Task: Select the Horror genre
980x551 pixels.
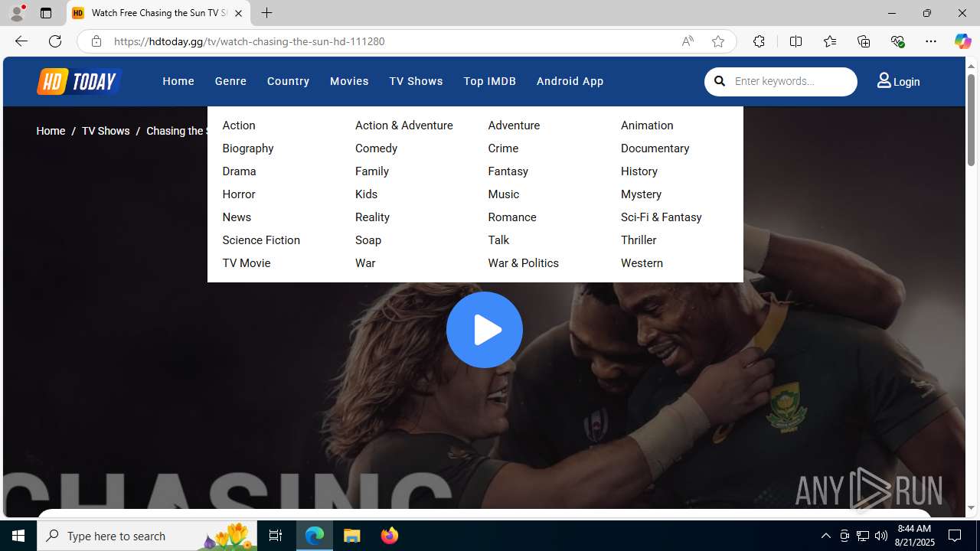Action: click(239, 194)
